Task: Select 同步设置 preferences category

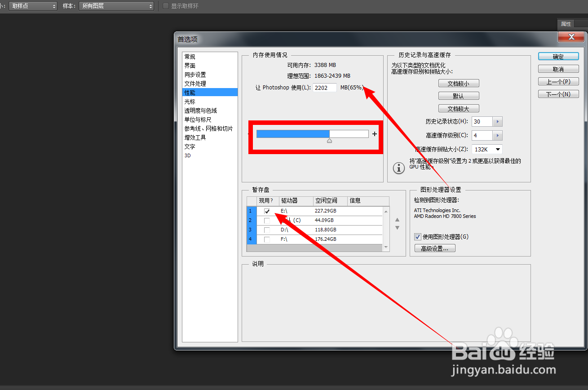Action: (x=210, y=75)
